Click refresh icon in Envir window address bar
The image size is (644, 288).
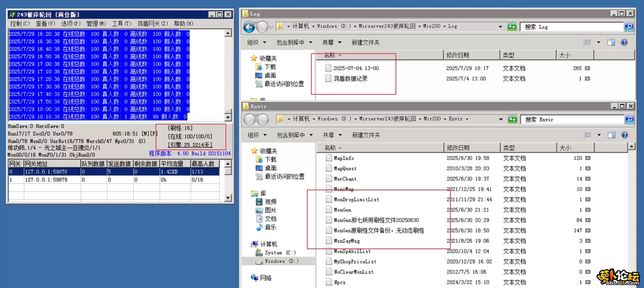tap(512, 119)
